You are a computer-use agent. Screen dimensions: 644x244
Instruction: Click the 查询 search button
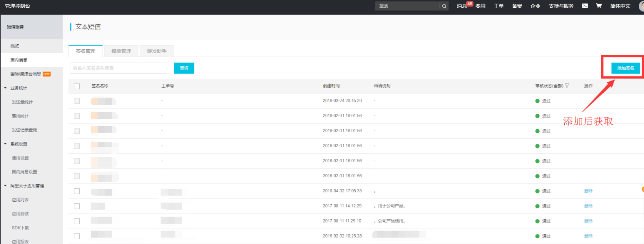[184, 68]
